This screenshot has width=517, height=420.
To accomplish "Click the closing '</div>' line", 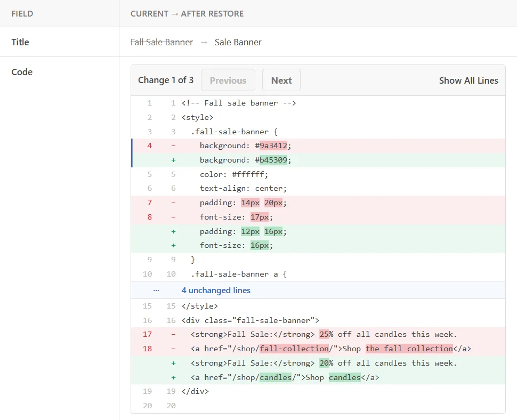I will (318, 391).
